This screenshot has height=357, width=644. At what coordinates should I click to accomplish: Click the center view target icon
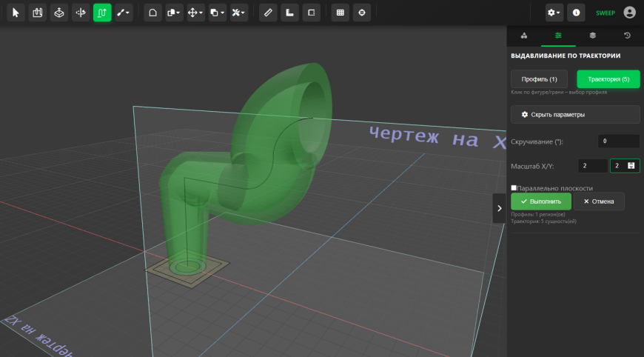[362, 13]
